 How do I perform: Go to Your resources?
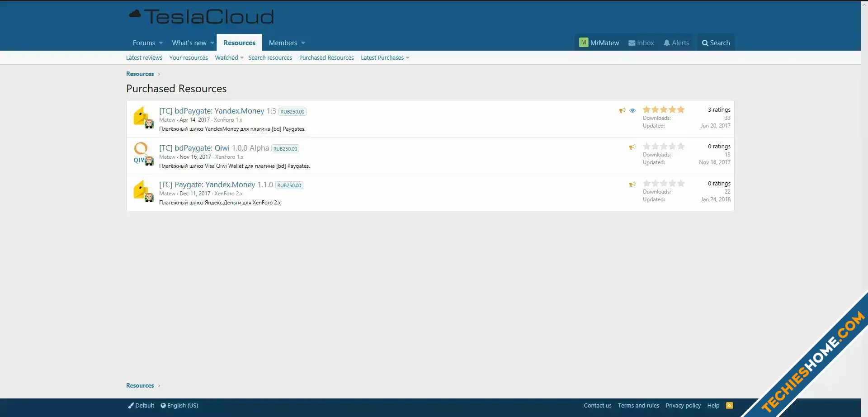coord(189,58)
